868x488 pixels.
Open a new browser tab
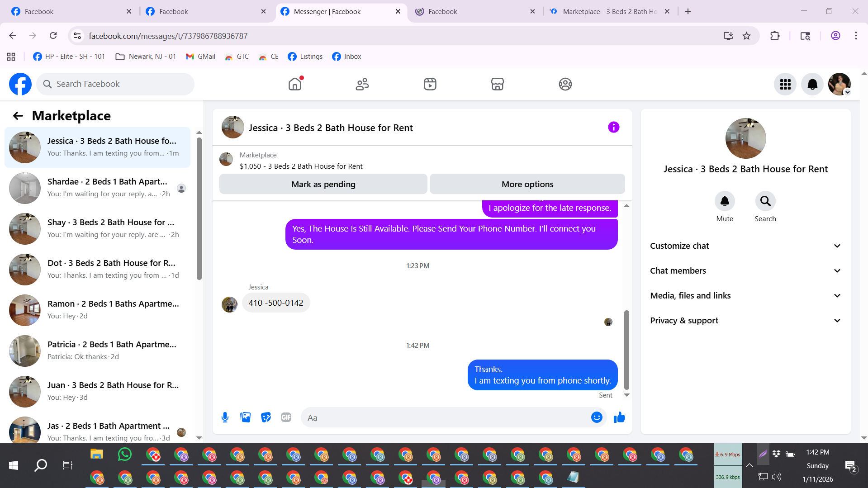[x=688, y=11]
